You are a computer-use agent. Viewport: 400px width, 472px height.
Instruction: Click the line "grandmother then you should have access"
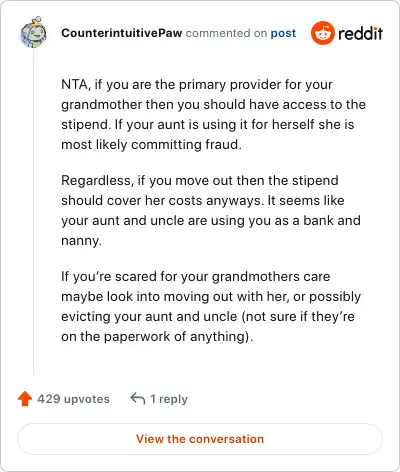(x=213, y=105)
